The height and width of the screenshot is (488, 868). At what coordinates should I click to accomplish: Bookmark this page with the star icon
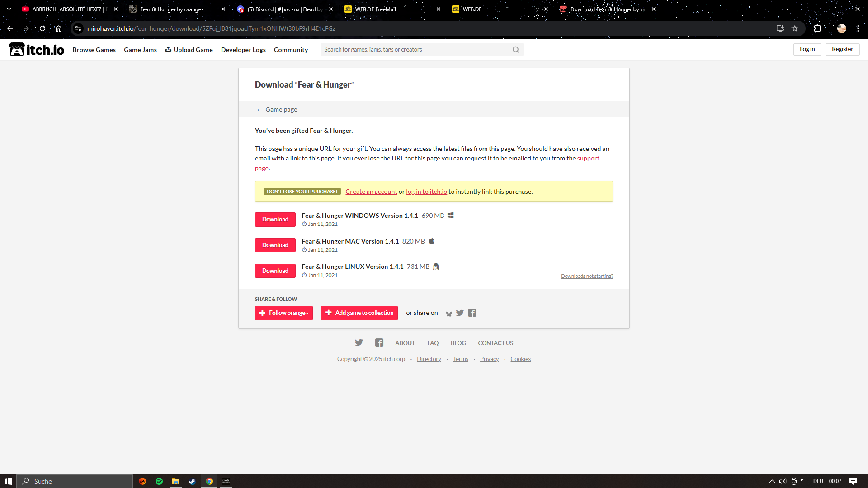pyautogui.click(x=795, y=28)
